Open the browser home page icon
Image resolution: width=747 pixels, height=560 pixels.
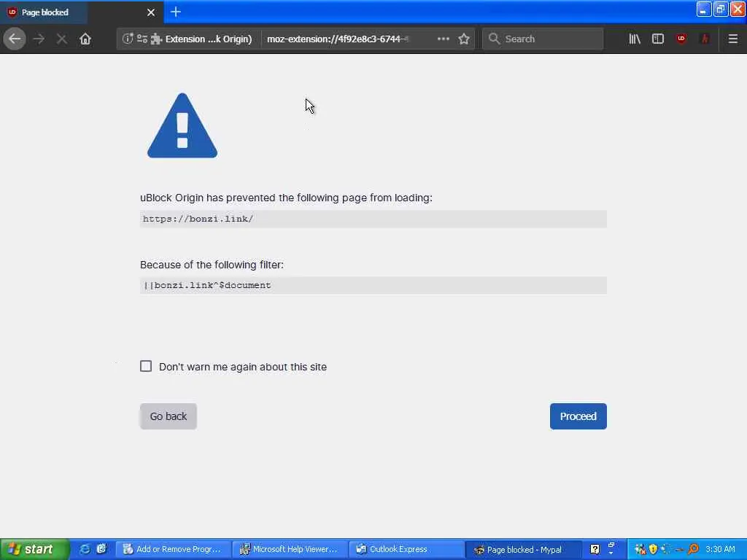(x=85, y=39)
